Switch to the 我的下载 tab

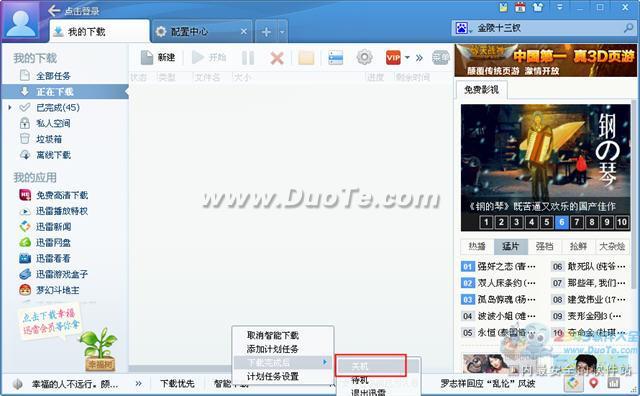[x=99, y=31]
